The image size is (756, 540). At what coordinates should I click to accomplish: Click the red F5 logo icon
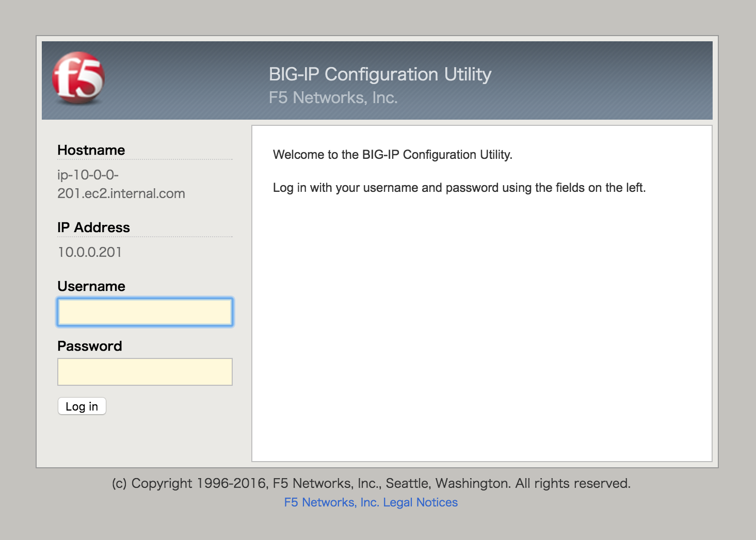[78, 77]
